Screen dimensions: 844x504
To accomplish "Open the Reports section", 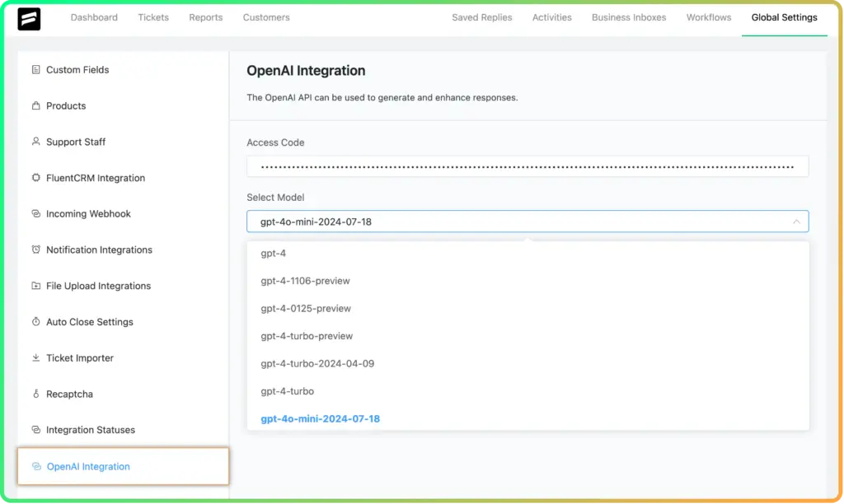I will [205, 17].
